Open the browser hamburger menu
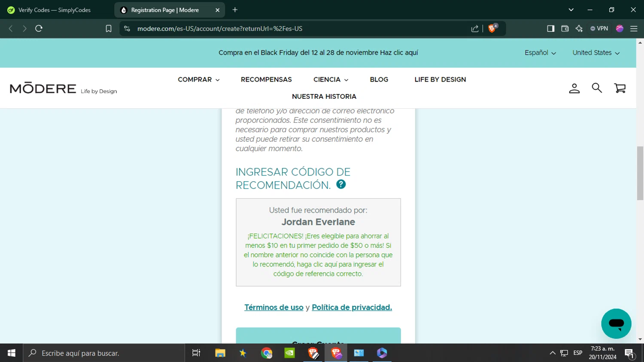The width and height of the screenshot is (644, 362). 634,28
